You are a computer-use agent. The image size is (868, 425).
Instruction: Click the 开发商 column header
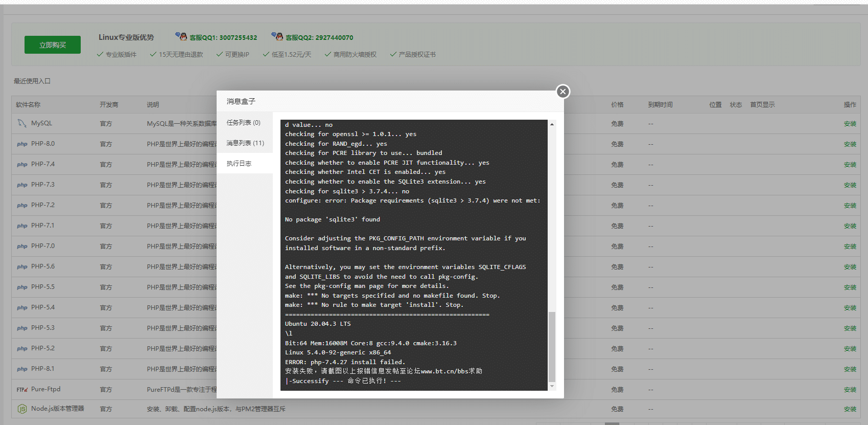(x=109, y=105)
